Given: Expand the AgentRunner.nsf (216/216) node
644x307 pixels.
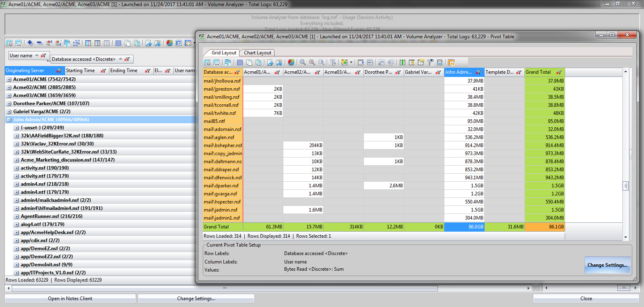Looking at the screenshot, I should (17, 217).
